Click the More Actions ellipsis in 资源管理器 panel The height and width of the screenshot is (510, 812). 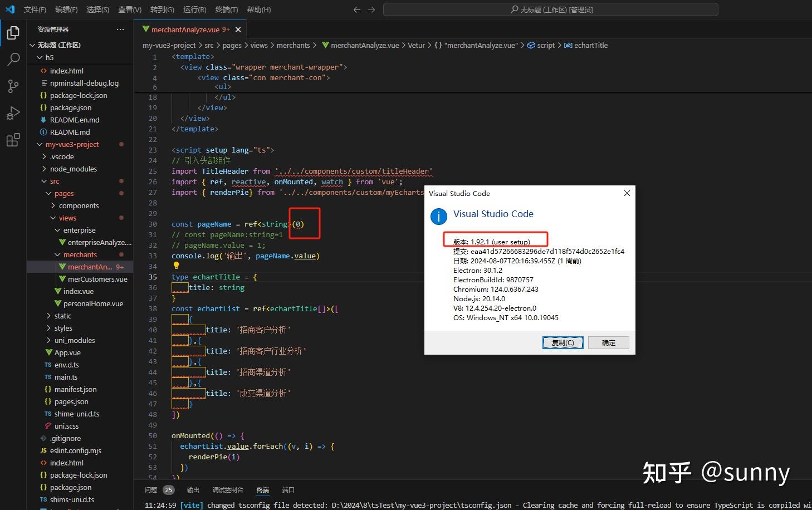click(120, 29)
